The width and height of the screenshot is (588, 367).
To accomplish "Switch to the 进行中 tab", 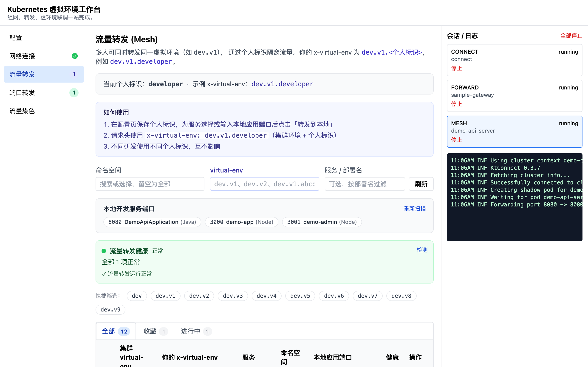I will (x=196, y=331).
